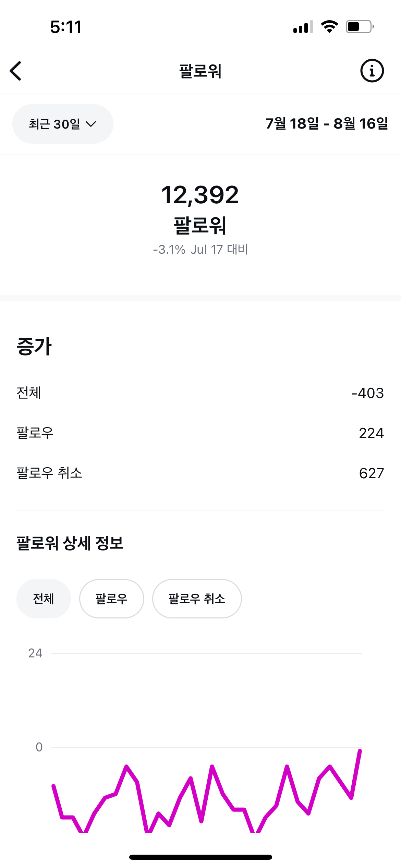Tap the -3.1% Jul 17 대비 comparison text

tap(200, 249)
